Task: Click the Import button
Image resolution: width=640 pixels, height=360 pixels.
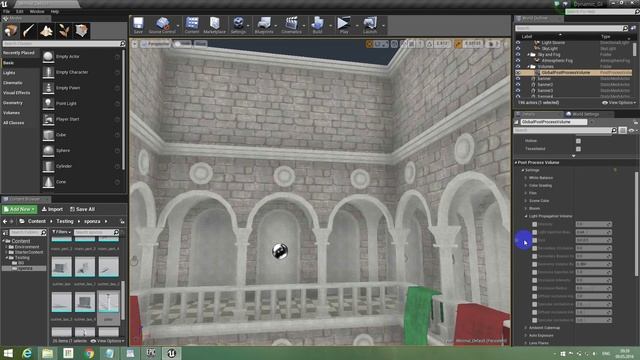Action: pyautogui.click(x=52, y=209)
